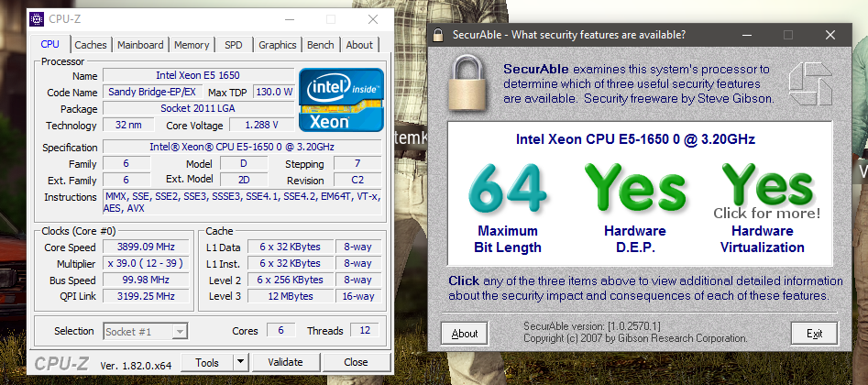Click the Intel Xeon inside logo

click(x=341, y=100)
